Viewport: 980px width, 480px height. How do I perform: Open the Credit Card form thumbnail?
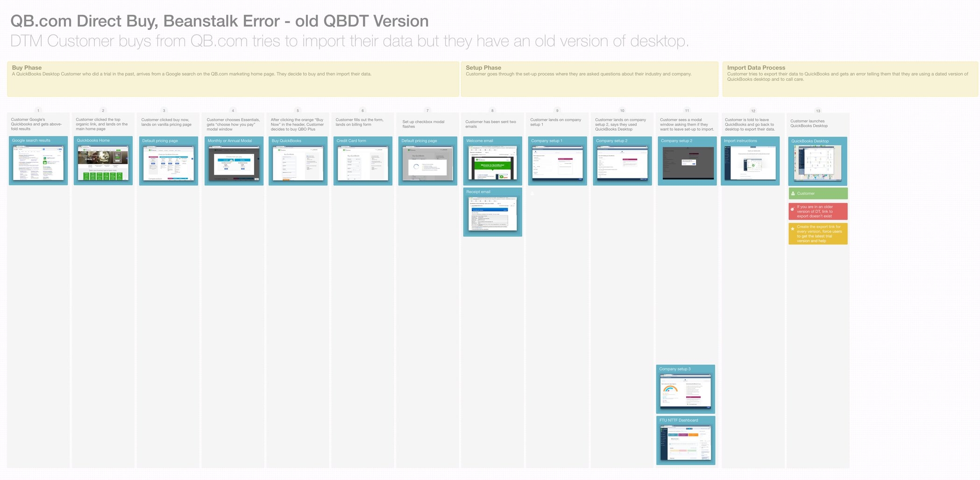363,163
